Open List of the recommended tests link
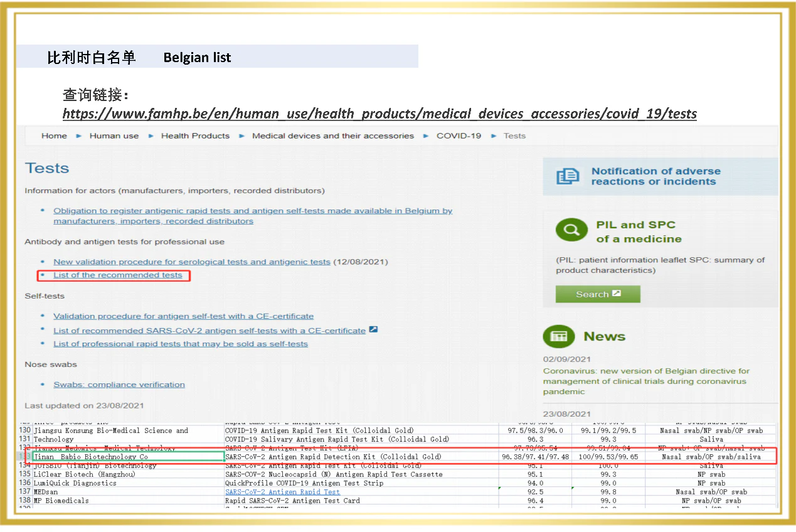 118,275
